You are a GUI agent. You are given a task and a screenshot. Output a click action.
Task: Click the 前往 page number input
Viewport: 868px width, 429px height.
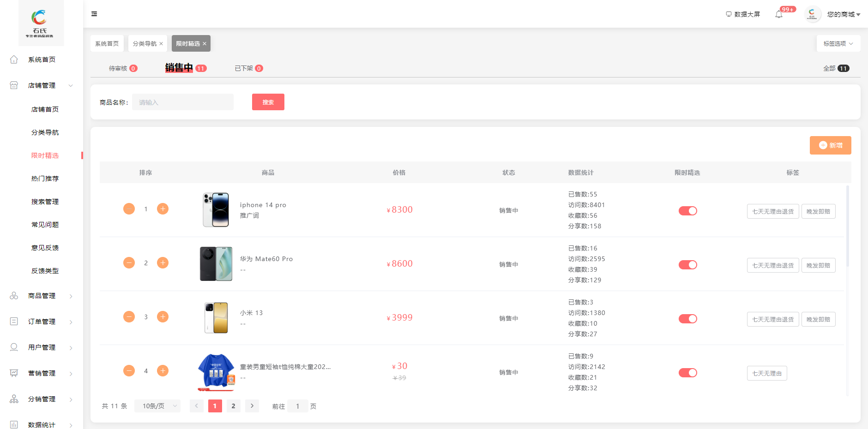298,406
